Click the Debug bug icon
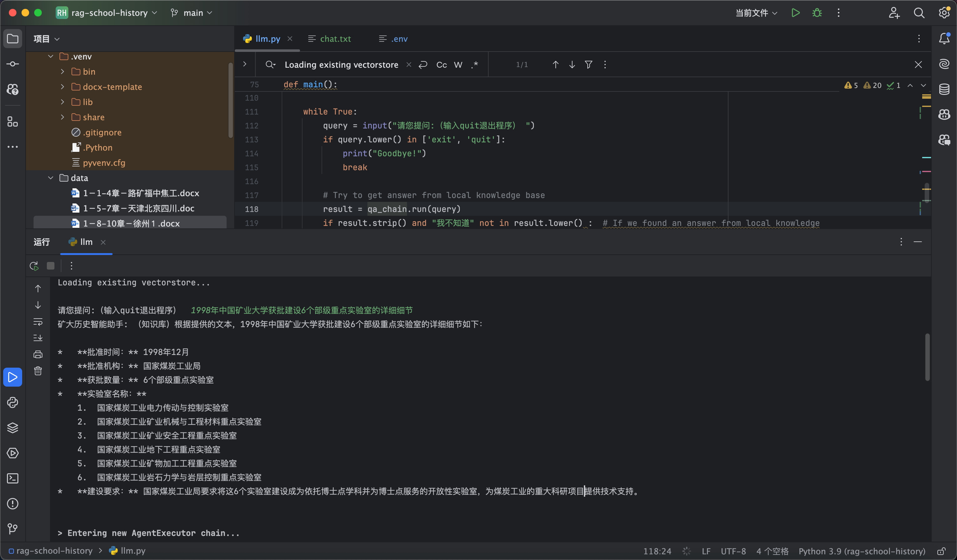 tap(817, 13)
